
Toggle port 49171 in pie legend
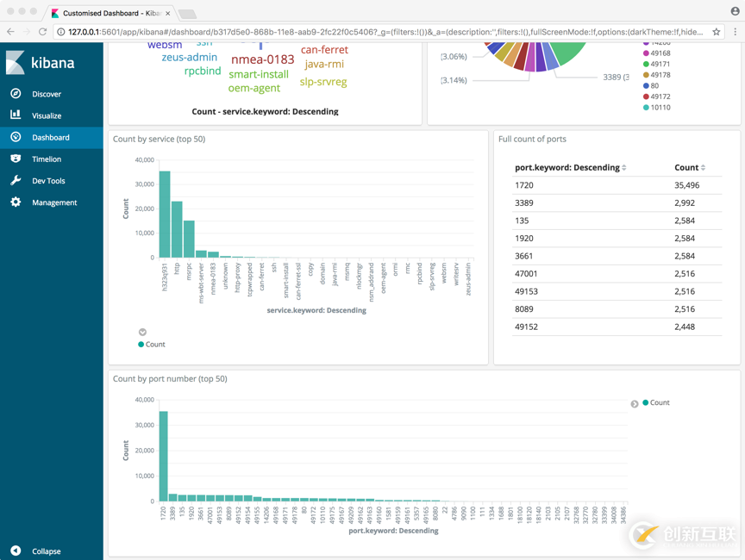click(x=660, y=64)
